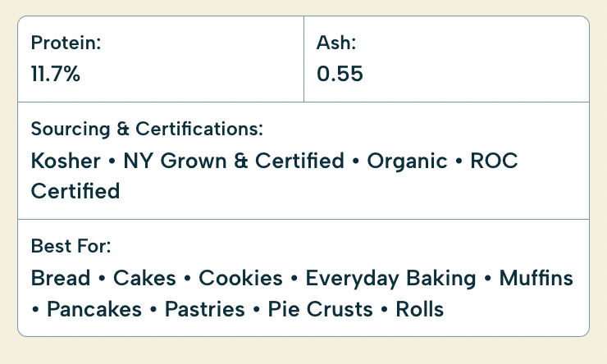The height and width of the screenshot is (364, 607).
Task: Click the Bread use item
Action: 61,278
